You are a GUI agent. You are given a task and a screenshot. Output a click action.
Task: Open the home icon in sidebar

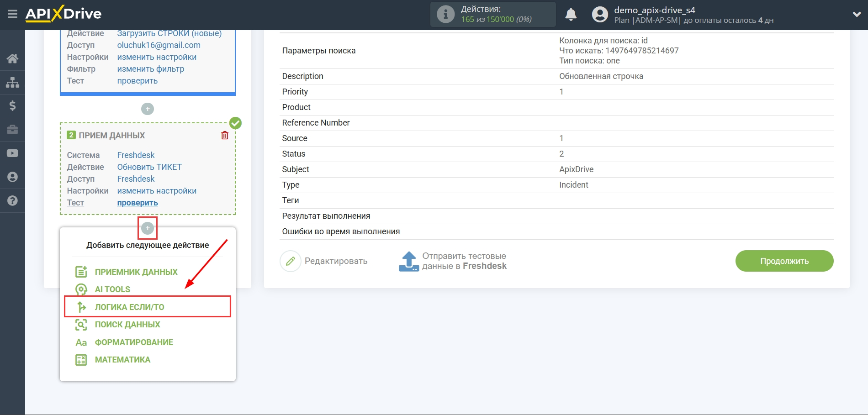point(12,58)
